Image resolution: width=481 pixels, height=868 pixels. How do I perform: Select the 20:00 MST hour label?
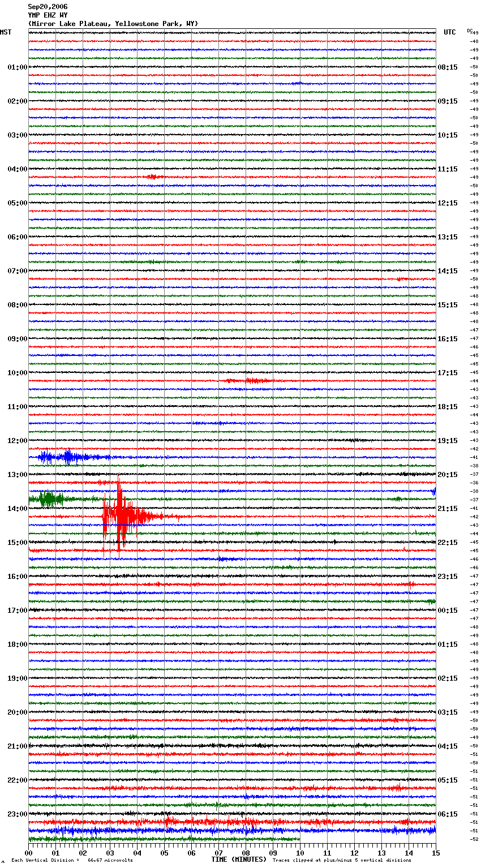(x=18, y=712)
